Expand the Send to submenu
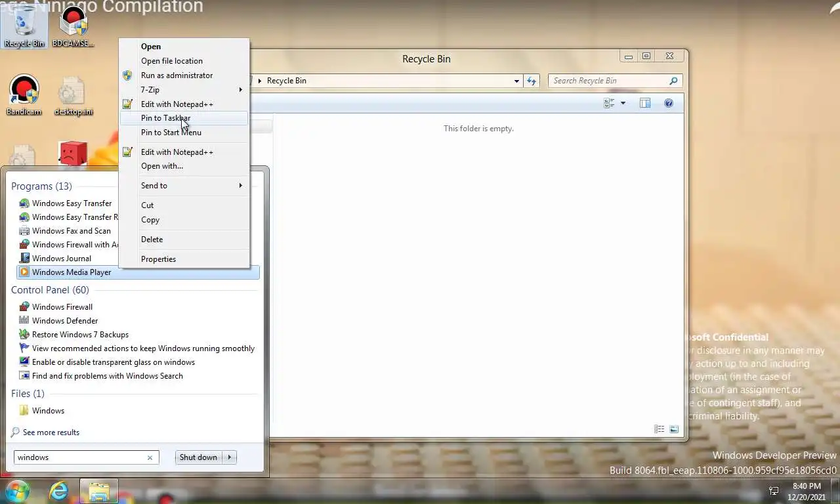 (240, 186)
